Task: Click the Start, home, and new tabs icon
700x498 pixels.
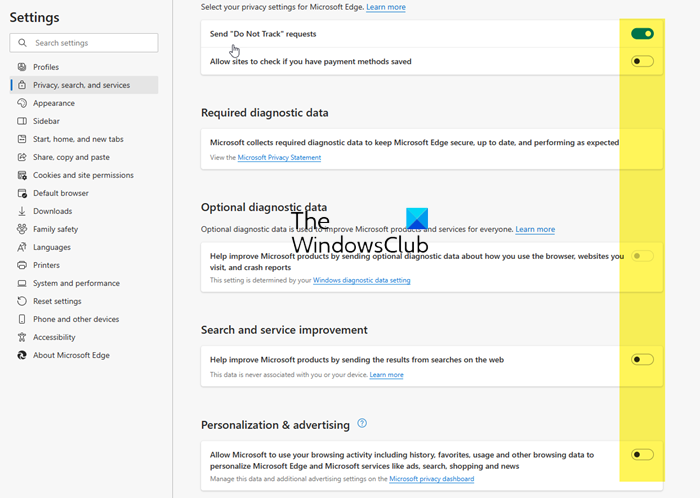Action: tap(21, 139)
